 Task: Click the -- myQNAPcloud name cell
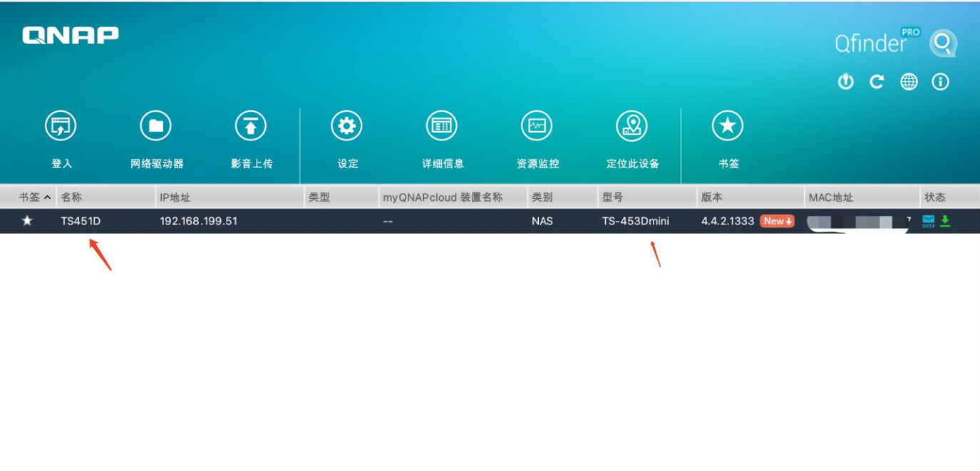pyautogui.click(x=388, y=221)
